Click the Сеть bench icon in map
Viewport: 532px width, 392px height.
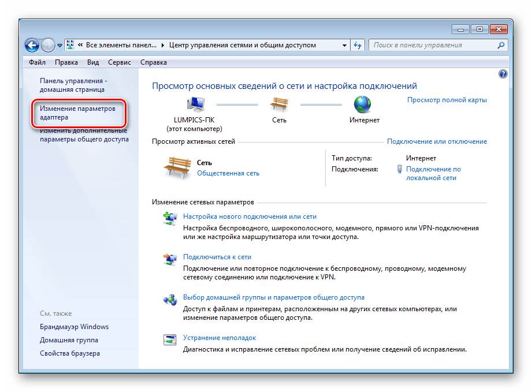coord(279,104)
